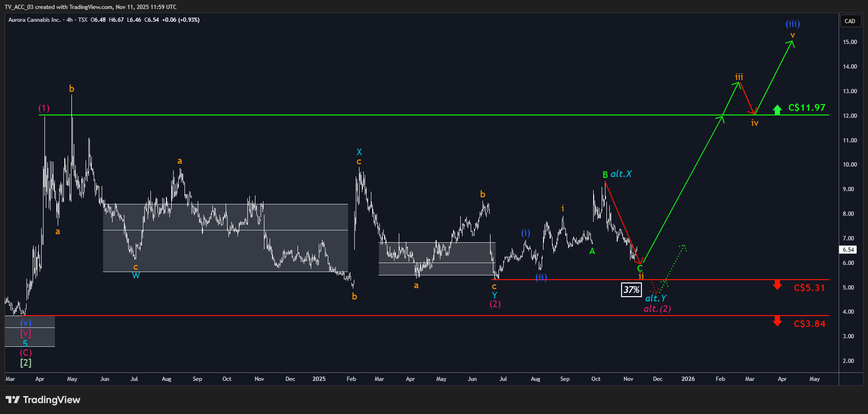Select the 2025 marker on time axis
Image resolution: width=868 pixels, height=414 pixels.
[x=319, y=379]
